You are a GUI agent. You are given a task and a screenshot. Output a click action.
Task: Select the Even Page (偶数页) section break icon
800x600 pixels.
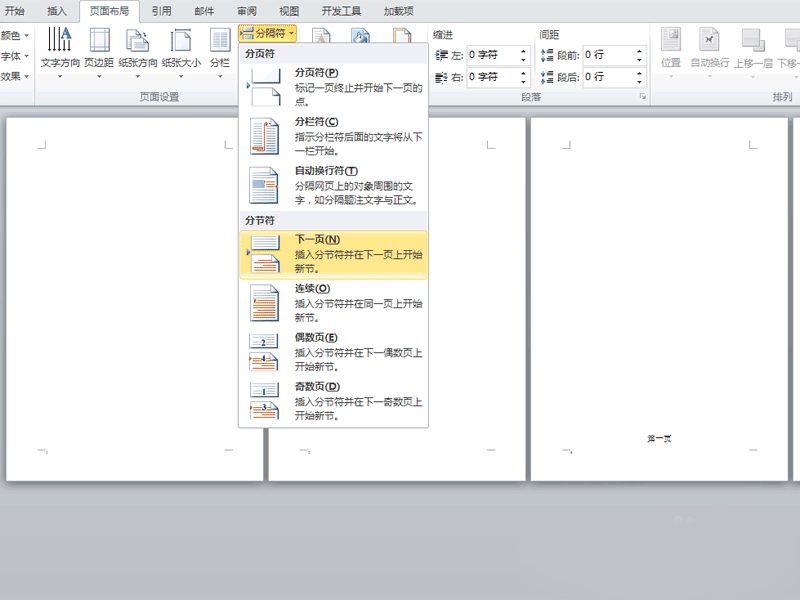click(x=264, y=352)
